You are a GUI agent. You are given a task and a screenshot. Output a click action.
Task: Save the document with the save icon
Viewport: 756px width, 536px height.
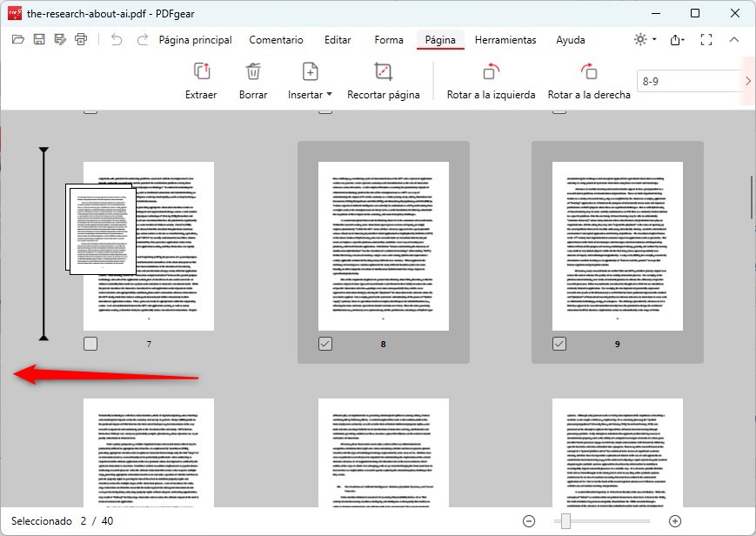click(x=38, y=40)
